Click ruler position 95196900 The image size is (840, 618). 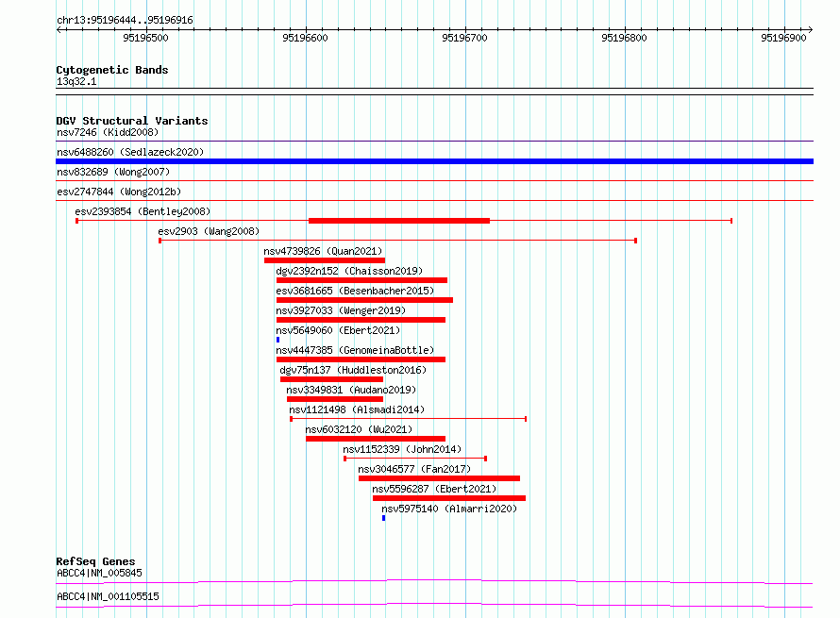(x=783, y=38)
